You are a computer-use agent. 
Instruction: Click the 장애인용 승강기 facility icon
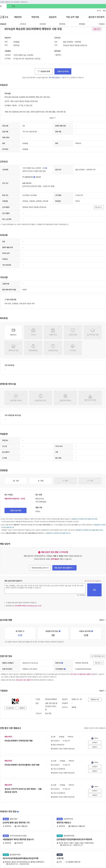(x=41, y=398)
